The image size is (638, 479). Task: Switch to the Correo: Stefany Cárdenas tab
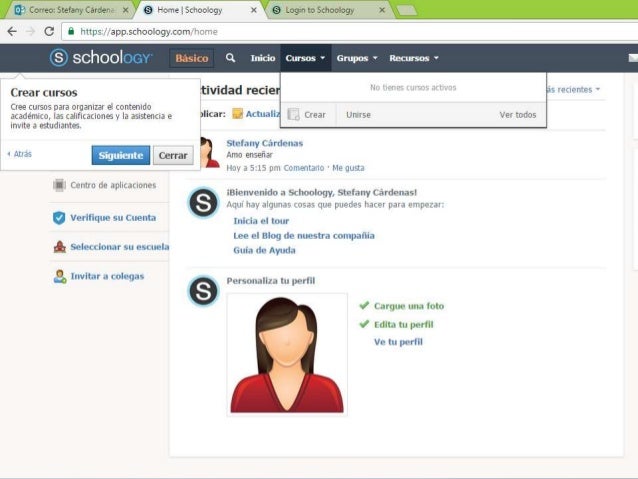(x=72, y=10)
